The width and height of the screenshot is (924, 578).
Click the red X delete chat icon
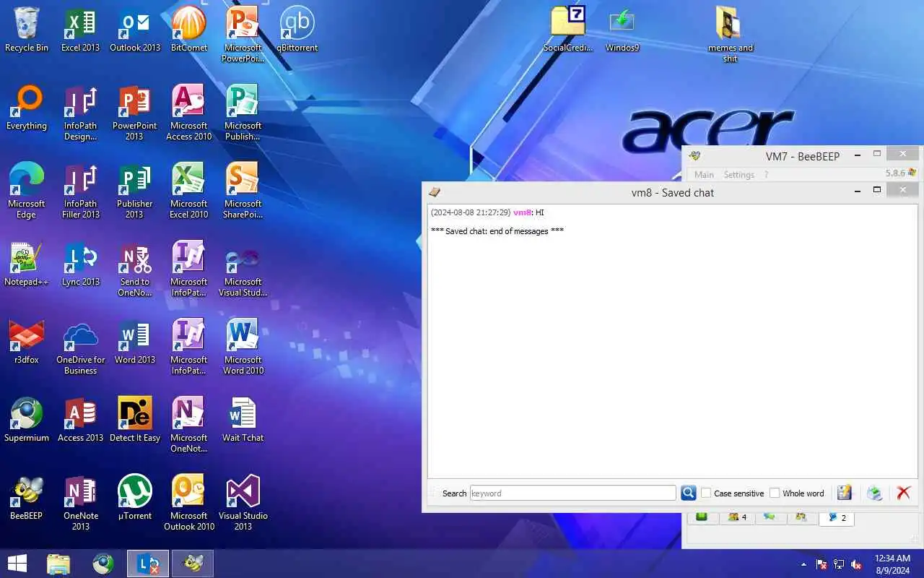tap(903, 493)
